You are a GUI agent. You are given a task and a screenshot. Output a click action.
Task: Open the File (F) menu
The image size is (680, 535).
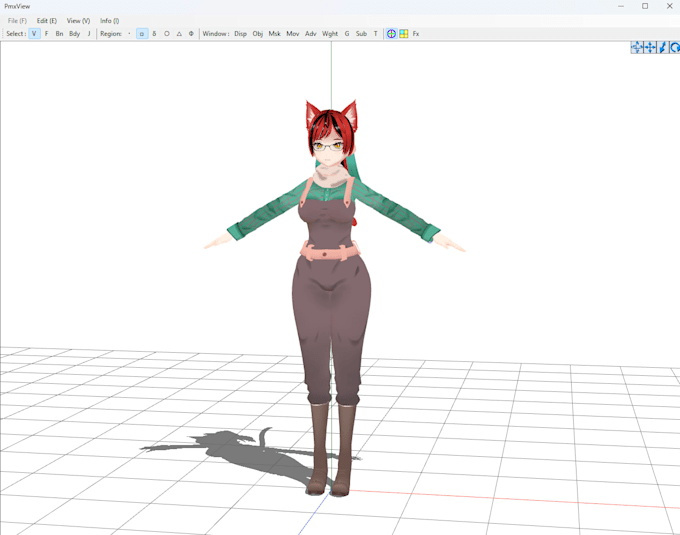[17, 21]
